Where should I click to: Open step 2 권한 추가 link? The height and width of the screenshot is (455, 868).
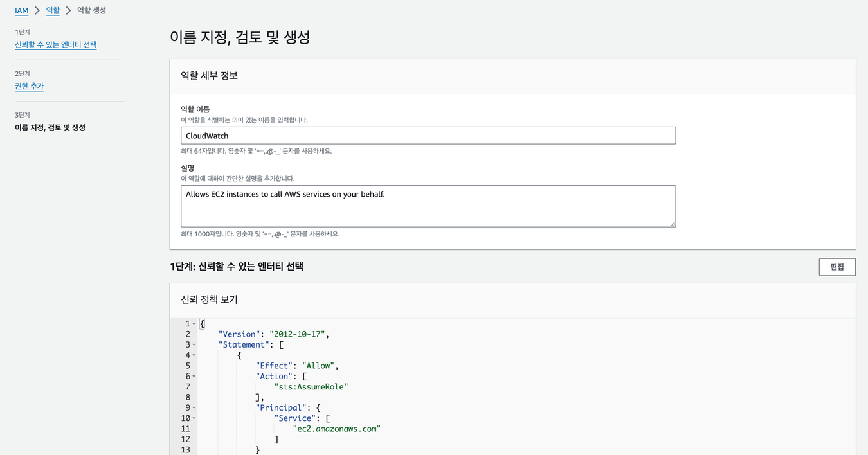click(29, 86)
